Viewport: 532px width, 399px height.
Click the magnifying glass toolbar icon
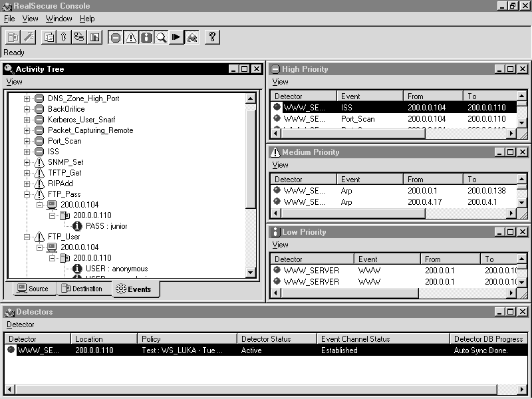(161, 37)
